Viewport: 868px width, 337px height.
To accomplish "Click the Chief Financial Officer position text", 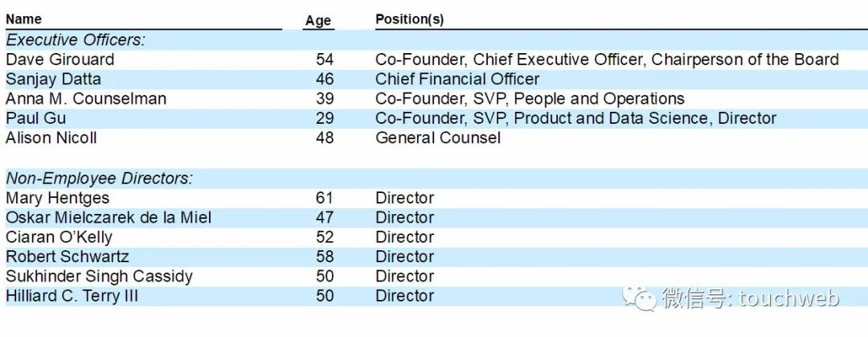I will (x=457, y=79).
